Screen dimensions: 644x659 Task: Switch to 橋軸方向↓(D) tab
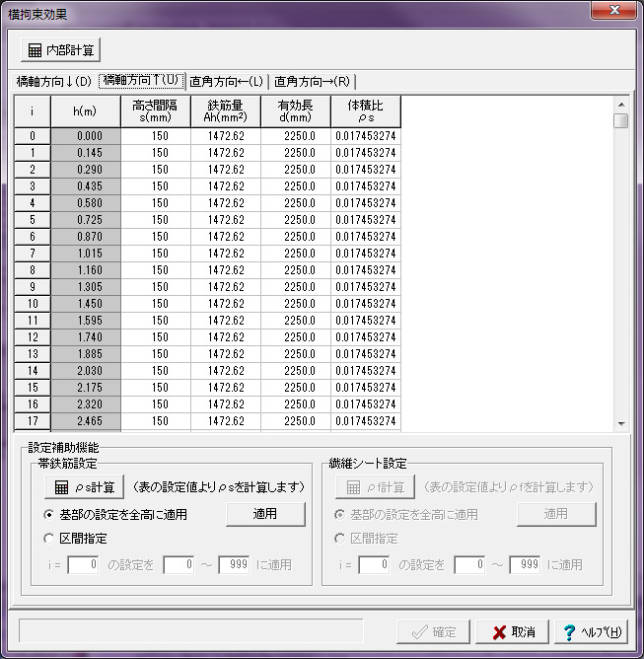(54, 82)
